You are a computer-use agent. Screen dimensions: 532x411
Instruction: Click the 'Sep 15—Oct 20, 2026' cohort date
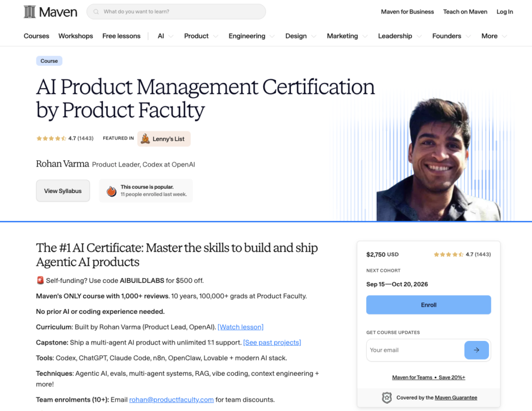397,284
